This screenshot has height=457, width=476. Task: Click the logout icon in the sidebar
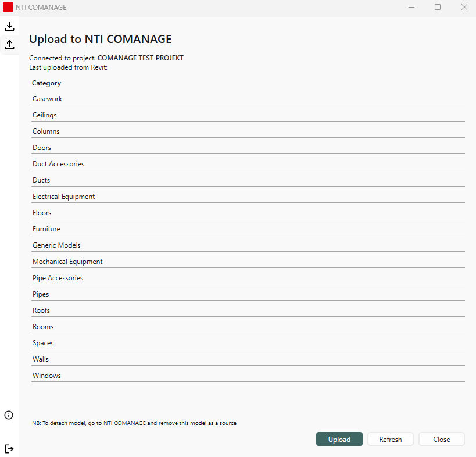(9, 449)
